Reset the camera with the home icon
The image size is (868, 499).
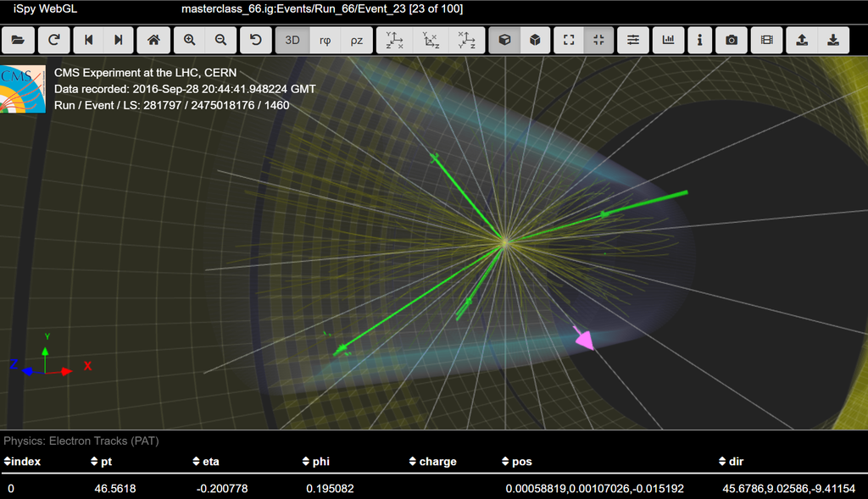(x=153, y=40)
